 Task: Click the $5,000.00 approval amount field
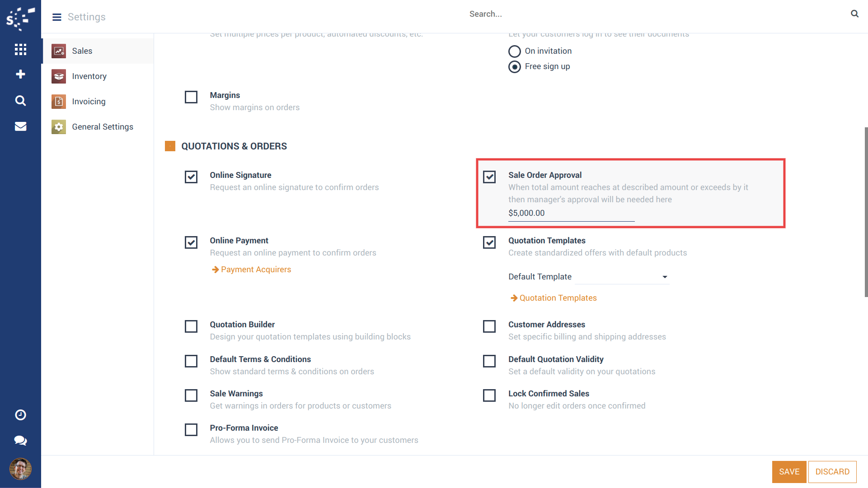[x=571, y=213]
